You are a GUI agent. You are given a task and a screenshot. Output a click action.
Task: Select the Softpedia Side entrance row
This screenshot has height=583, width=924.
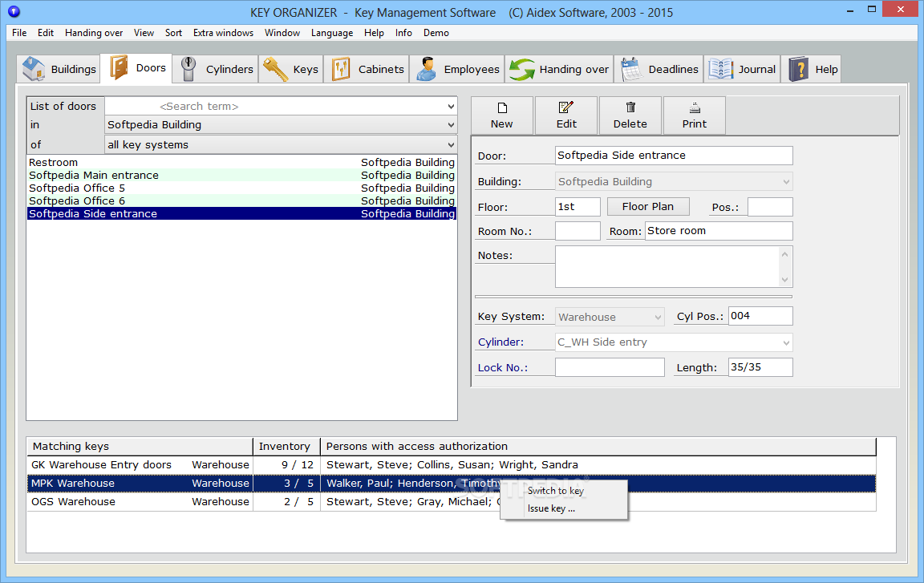[x=241, y=214]
